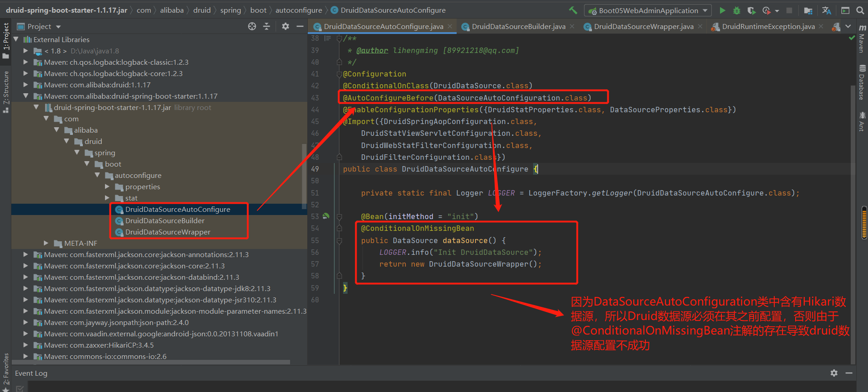Expand the properties package

point(107,186)
